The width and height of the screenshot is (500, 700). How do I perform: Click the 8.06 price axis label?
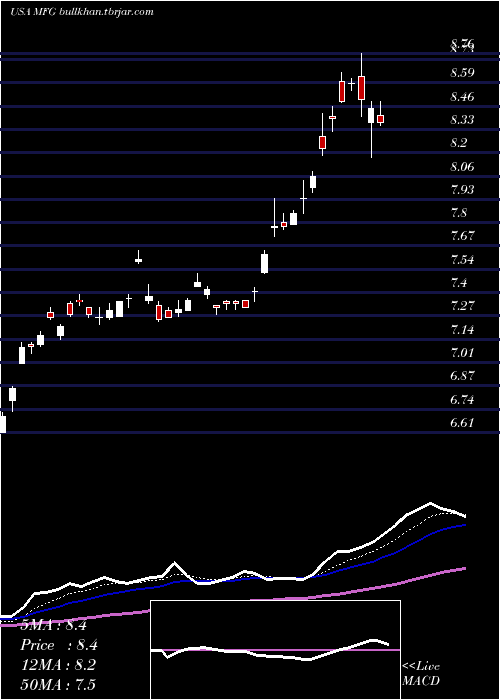point(462,167)
